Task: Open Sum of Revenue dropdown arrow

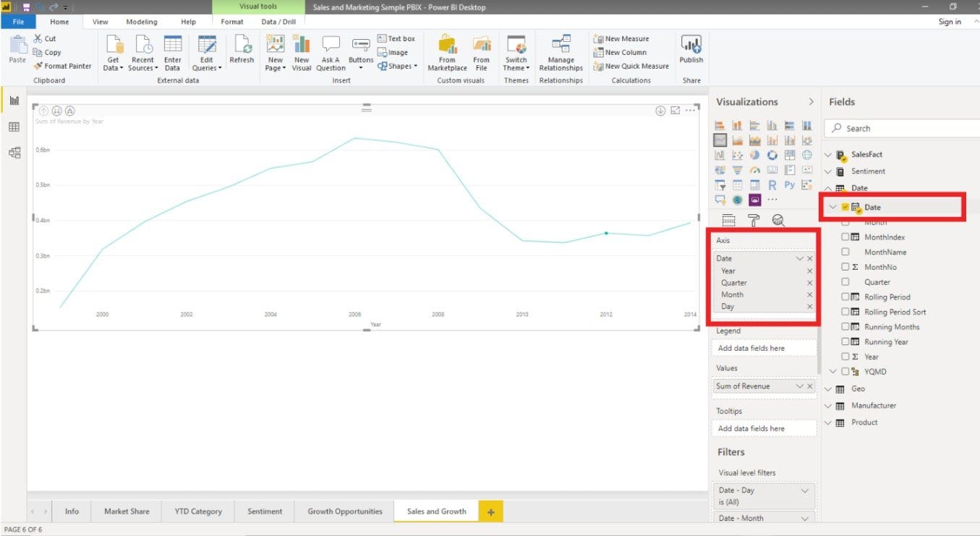Action: pyautogui.click(x=800, y=386)
